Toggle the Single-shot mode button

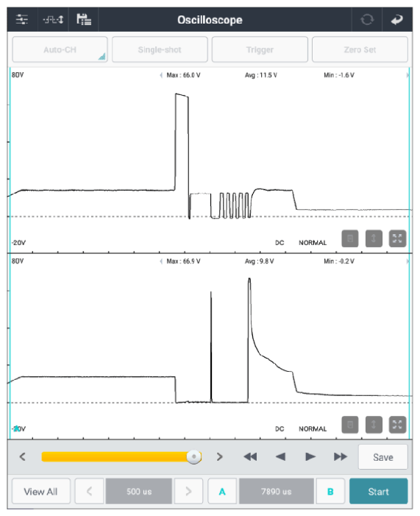pos(160,49)
